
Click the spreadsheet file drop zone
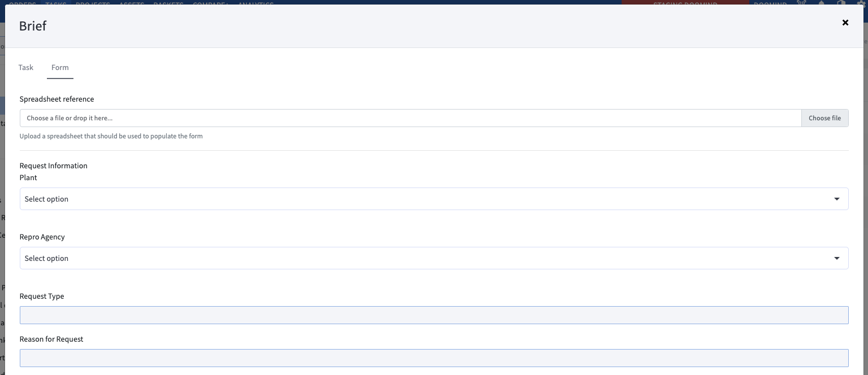[396, 117]
